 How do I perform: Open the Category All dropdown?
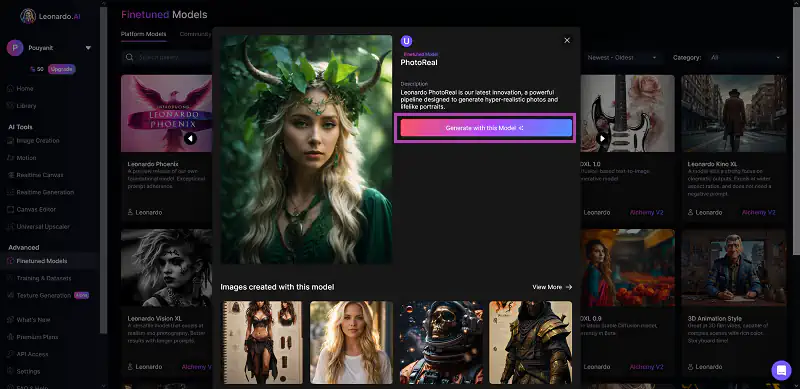[x=745, y=58]
